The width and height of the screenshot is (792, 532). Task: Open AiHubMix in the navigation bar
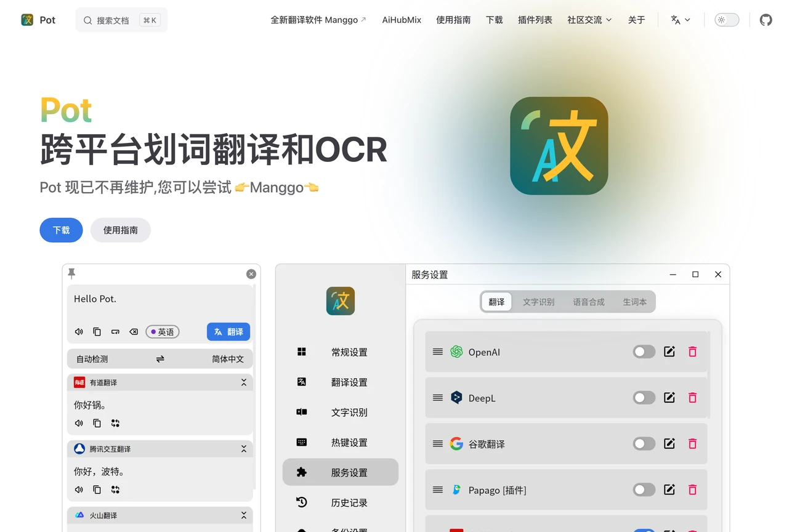[402, 20]
